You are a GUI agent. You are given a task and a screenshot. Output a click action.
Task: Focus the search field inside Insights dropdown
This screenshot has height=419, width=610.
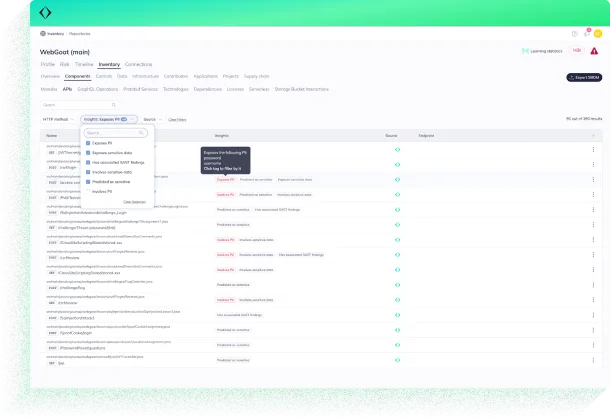pyautogui.click(x=116, y=133)
